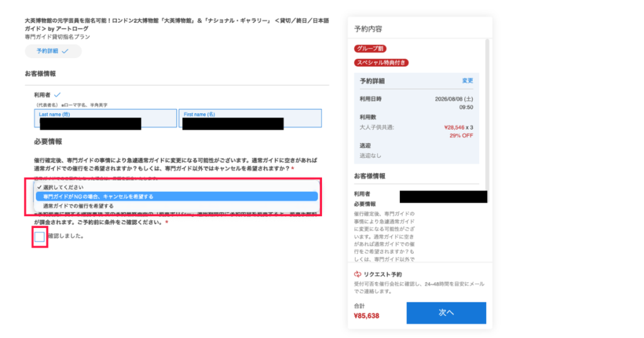Focus the Last name (姓) input field

click(106, 118)
